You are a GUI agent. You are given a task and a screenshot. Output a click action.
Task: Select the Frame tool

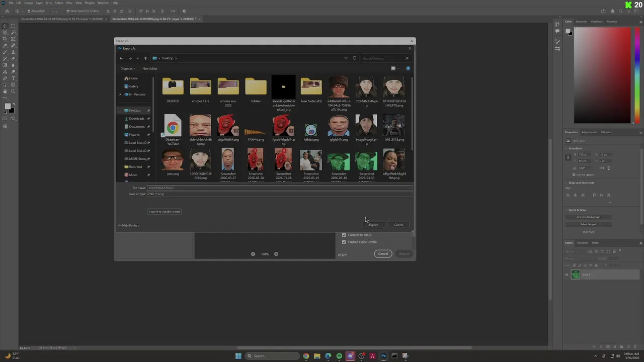click(13, 39)
